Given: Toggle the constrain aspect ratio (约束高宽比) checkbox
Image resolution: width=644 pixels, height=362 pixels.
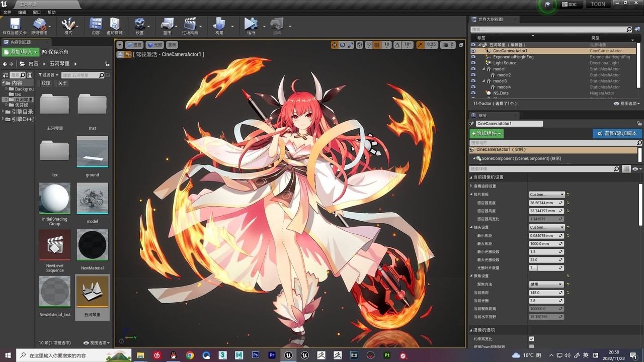Looking at the screenshot, I should click(532, 339).
